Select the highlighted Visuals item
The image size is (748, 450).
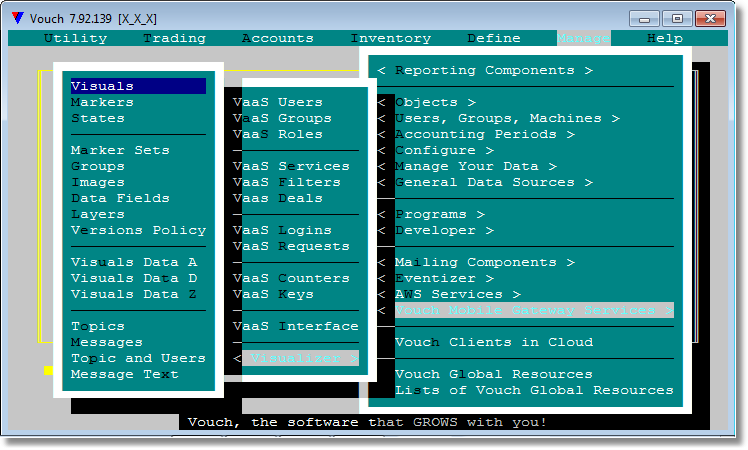click(138, 86)
